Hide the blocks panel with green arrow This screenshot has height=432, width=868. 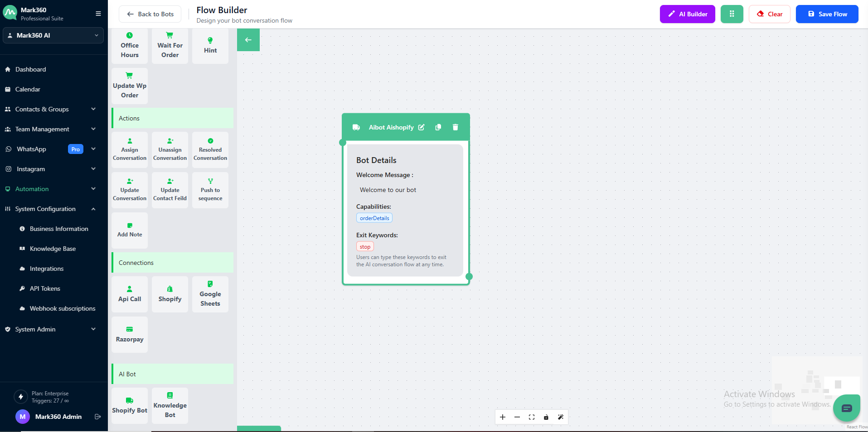pos(248,40)
